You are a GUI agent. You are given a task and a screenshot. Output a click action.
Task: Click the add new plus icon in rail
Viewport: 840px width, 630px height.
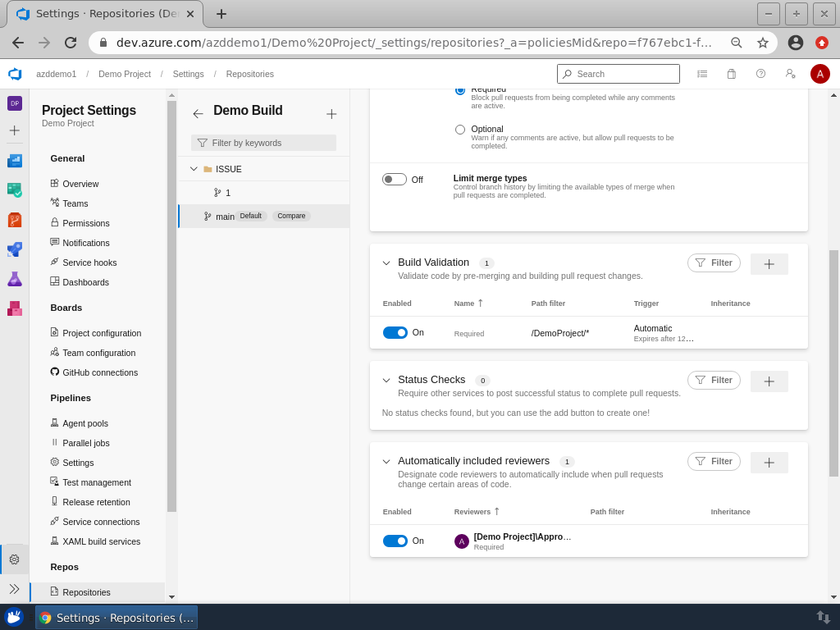click(x=15, y=130)
